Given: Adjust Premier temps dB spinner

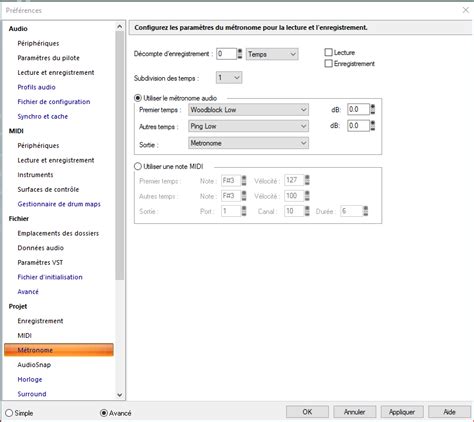Looking at the screenshot, I should click(373, 109).
